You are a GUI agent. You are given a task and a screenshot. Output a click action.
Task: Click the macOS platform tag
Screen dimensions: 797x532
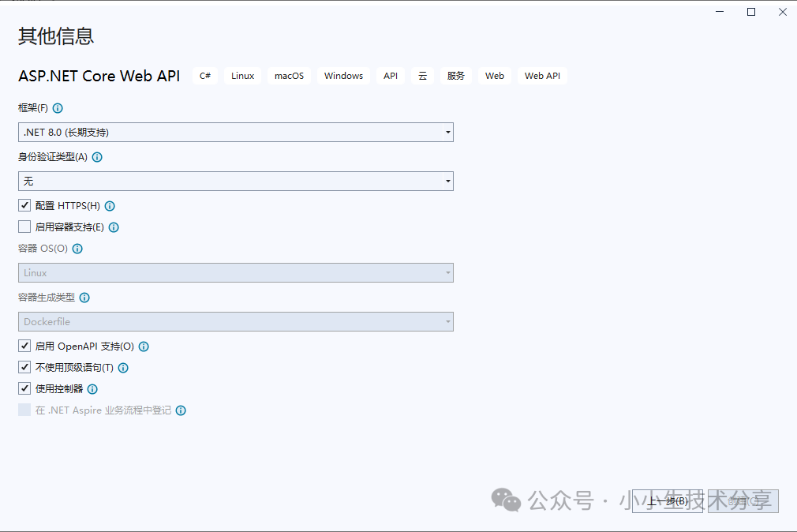pos(289,76)
